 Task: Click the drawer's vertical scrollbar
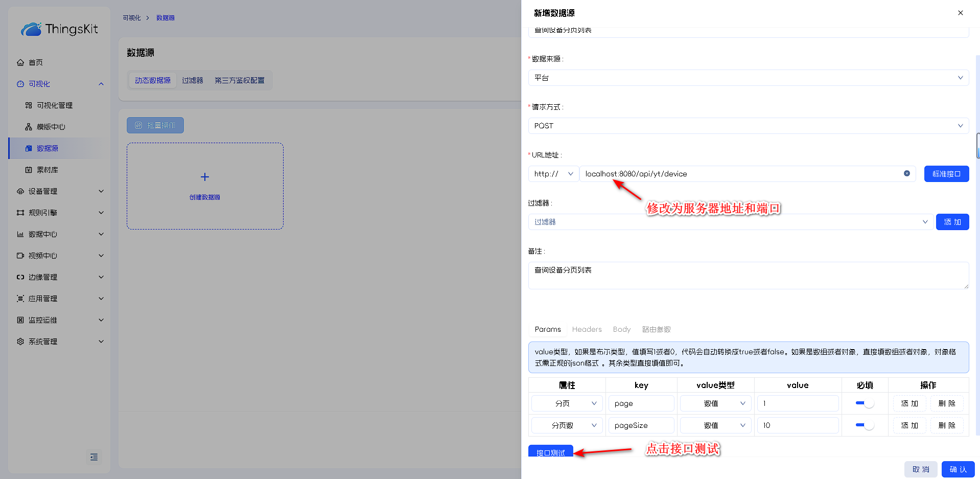point(977,146)
